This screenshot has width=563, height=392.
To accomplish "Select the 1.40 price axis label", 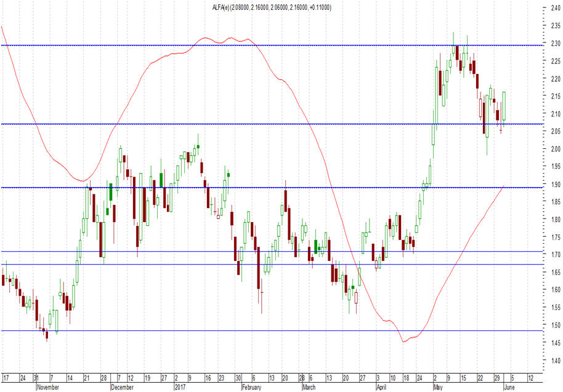I will pyautogui.click(x=556, y=361).
